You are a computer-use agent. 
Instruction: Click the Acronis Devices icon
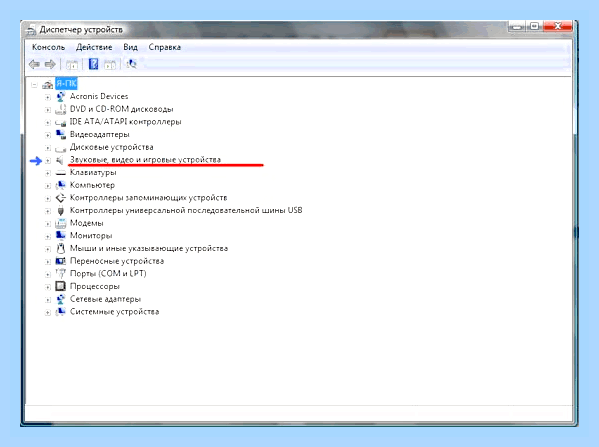60,97
